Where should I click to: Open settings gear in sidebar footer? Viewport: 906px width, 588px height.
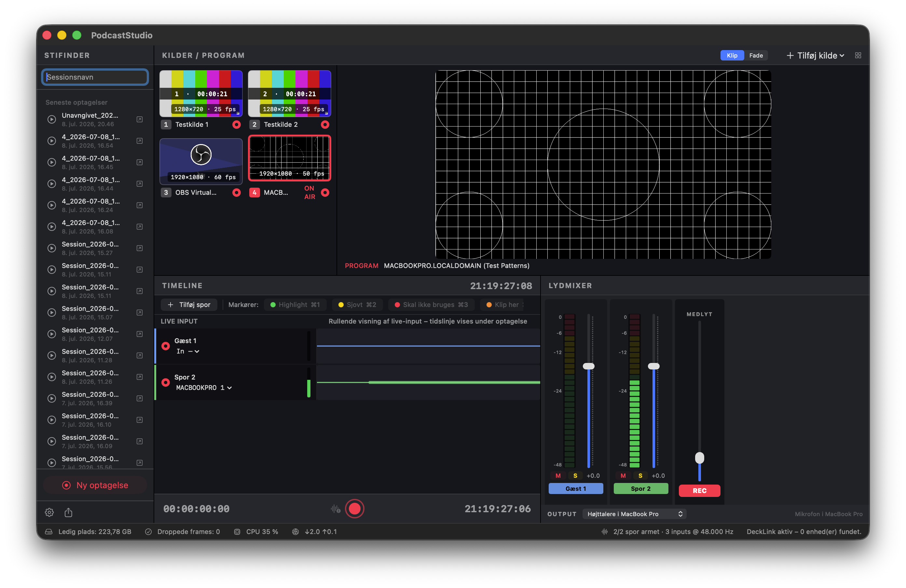49,512
